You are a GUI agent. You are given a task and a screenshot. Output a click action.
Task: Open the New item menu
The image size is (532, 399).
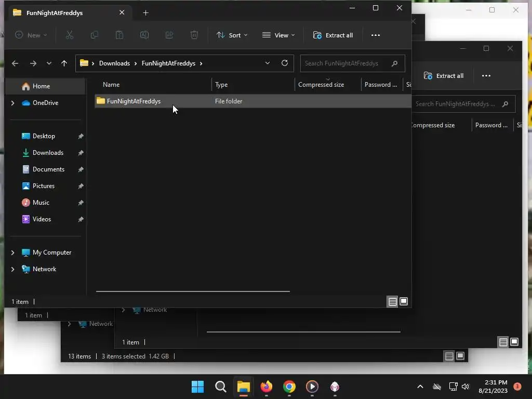tap(31, 35)
